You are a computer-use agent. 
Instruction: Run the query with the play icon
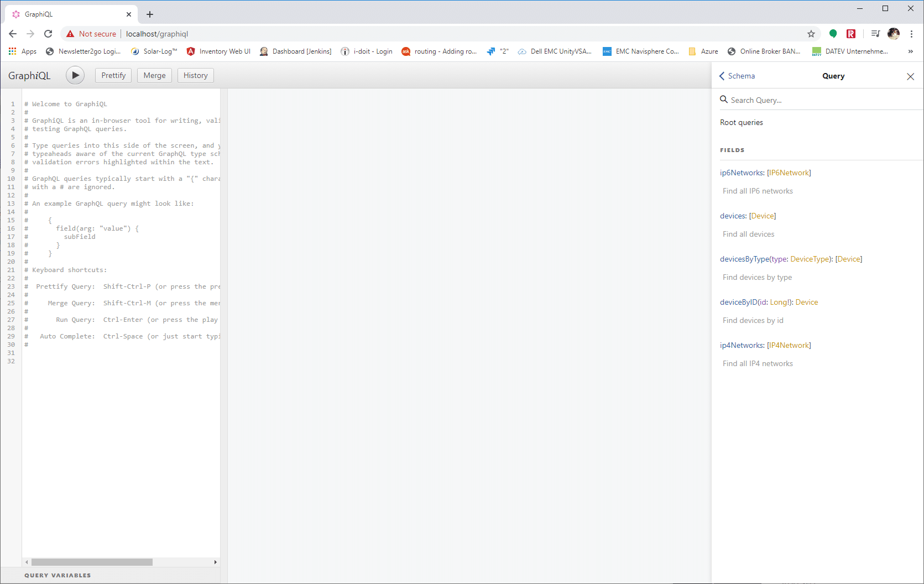coord(75,75)
